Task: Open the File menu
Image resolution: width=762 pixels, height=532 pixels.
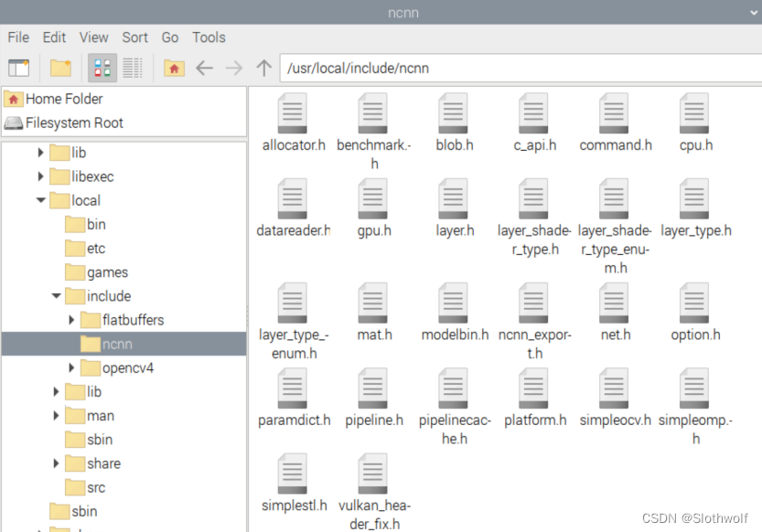Action: pyautogui.click(x=18, y=37)
